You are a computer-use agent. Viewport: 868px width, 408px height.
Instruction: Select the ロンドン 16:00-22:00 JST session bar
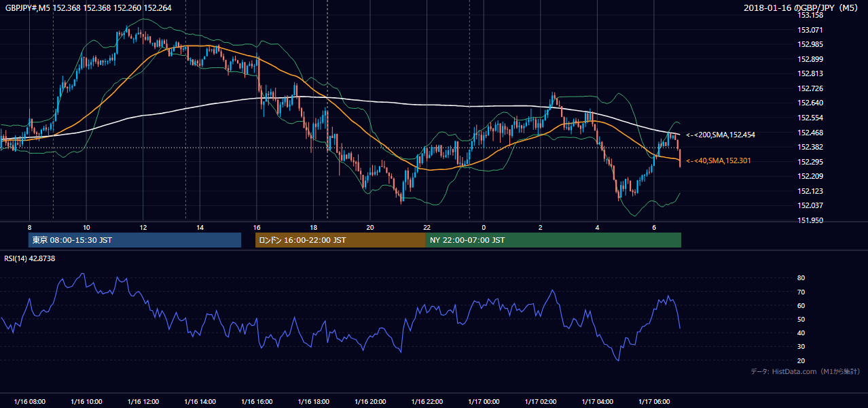pos(340,240)
